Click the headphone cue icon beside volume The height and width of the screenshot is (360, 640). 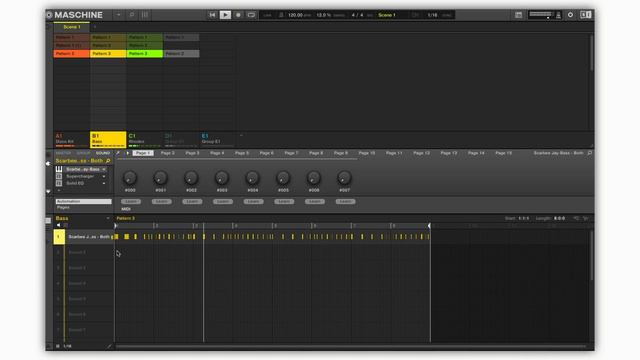tap(558, 15)
